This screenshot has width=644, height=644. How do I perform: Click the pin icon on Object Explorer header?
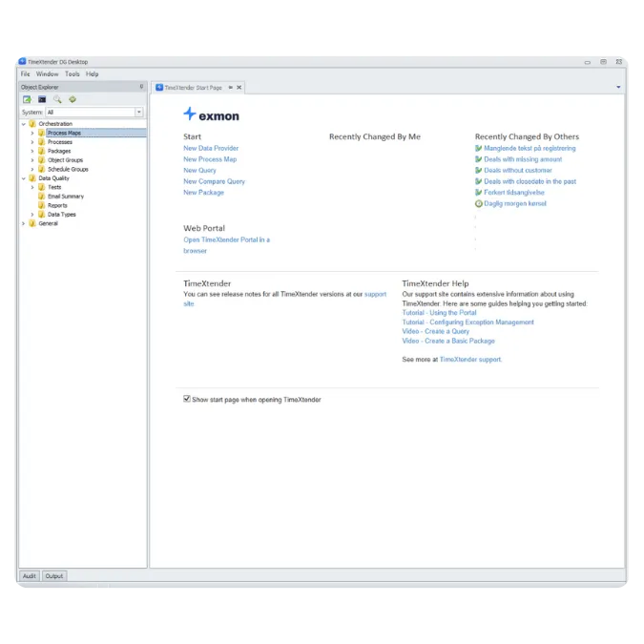pos(142,87)
